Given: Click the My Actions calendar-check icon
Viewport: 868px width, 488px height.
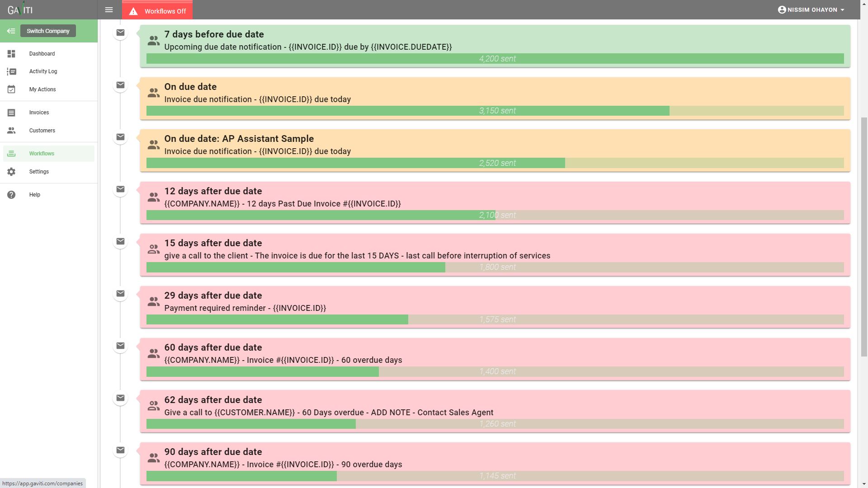Looking at the screenshot, I should coord(11,89).
